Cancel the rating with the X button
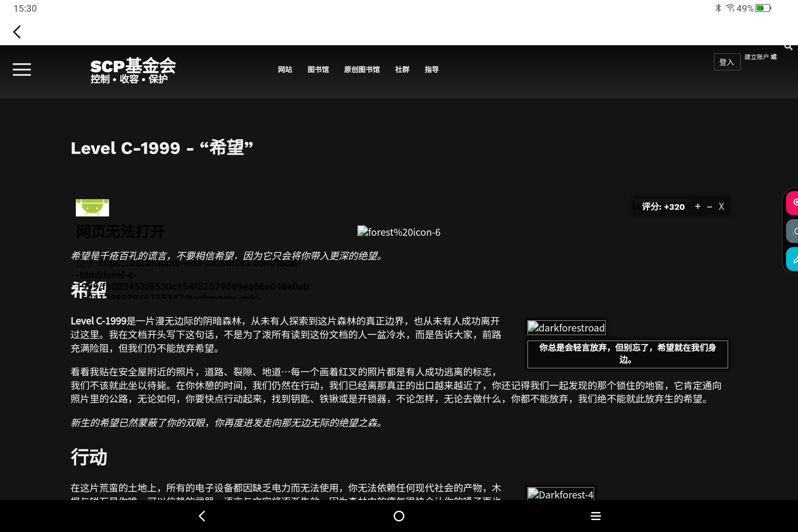This screenshot has height=532, width=798. [721, 206]
